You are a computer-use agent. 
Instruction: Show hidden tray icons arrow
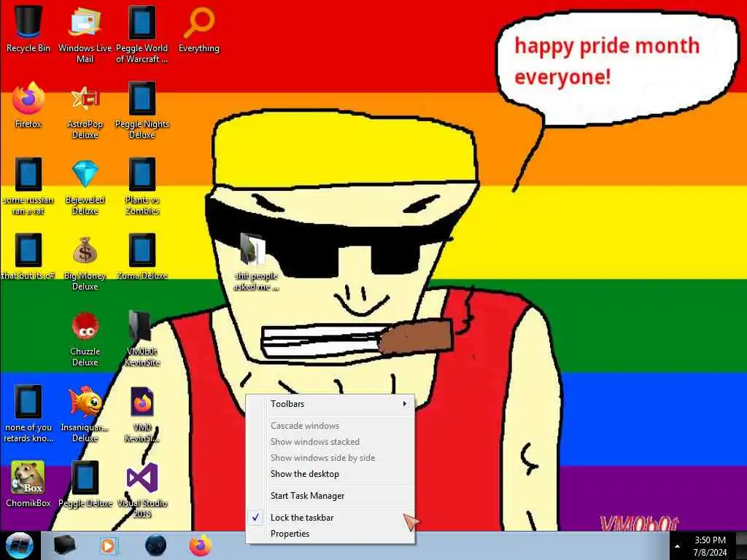coord(677,547)
